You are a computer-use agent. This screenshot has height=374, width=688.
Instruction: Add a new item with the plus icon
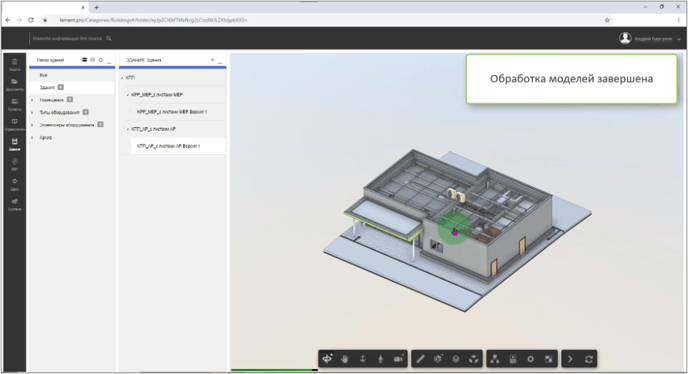pyautogui.click(x=212, y=60)
